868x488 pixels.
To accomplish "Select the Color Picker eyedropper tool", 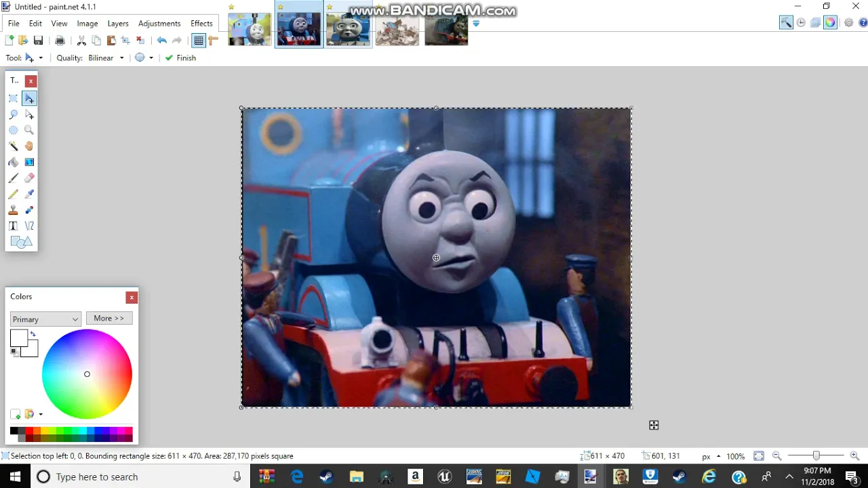I will (x=29, y=194).
